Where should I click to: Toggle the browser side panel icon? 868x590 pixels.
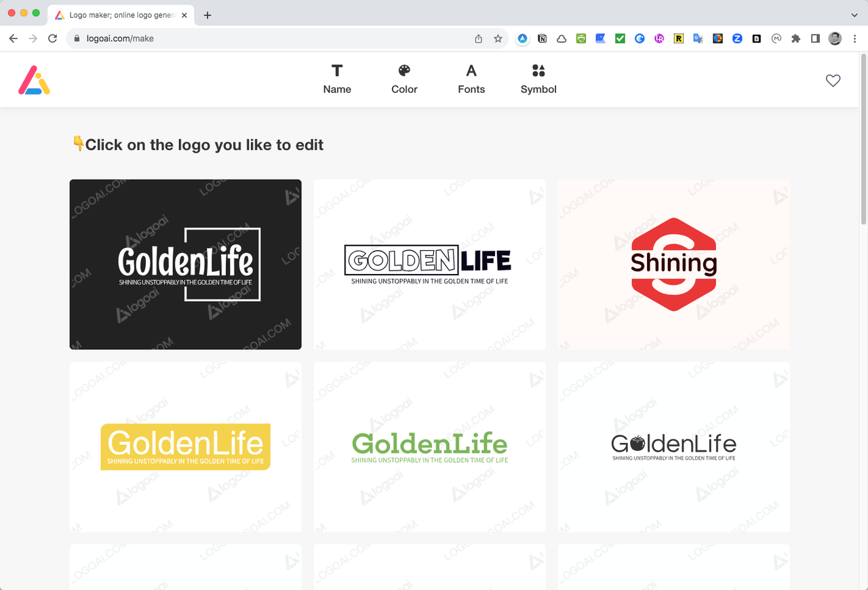pyautogui.click(x=815, y=39)
